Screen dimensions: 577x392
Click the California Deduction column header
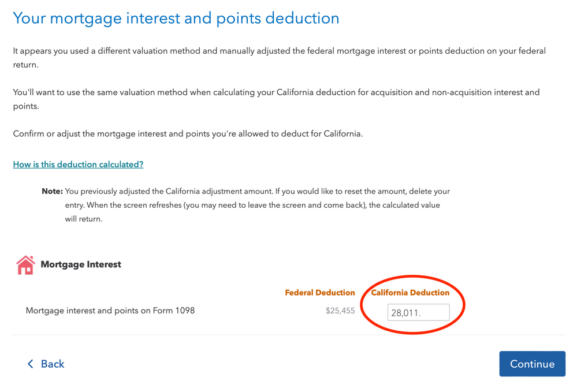point(410,293)
